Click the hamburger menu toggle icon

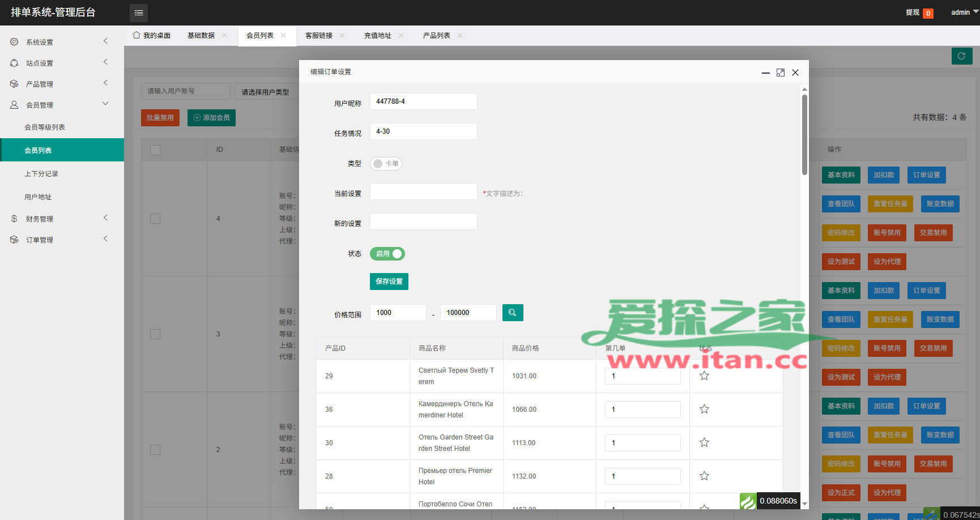point(139,12)
